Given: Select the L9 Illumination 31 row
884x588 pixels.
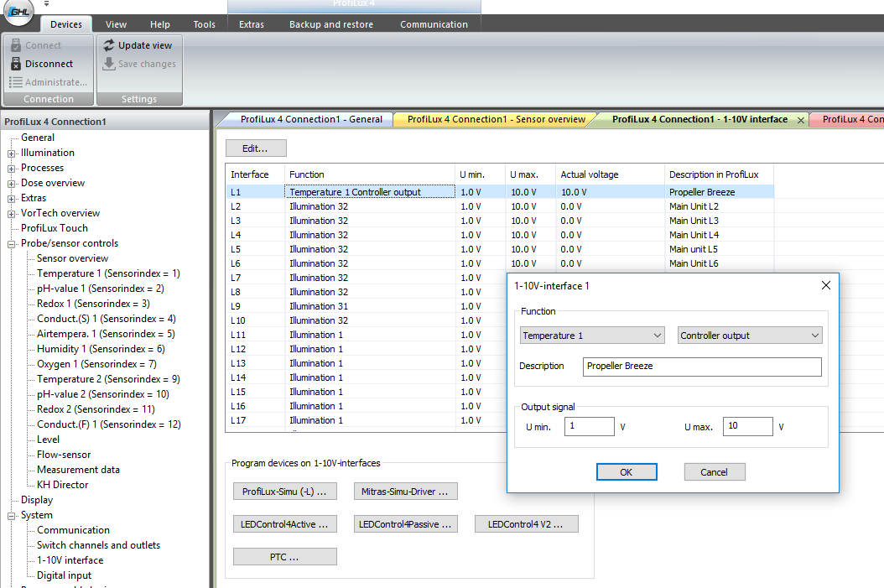Looking at the screenshot, I should [367, 306].
